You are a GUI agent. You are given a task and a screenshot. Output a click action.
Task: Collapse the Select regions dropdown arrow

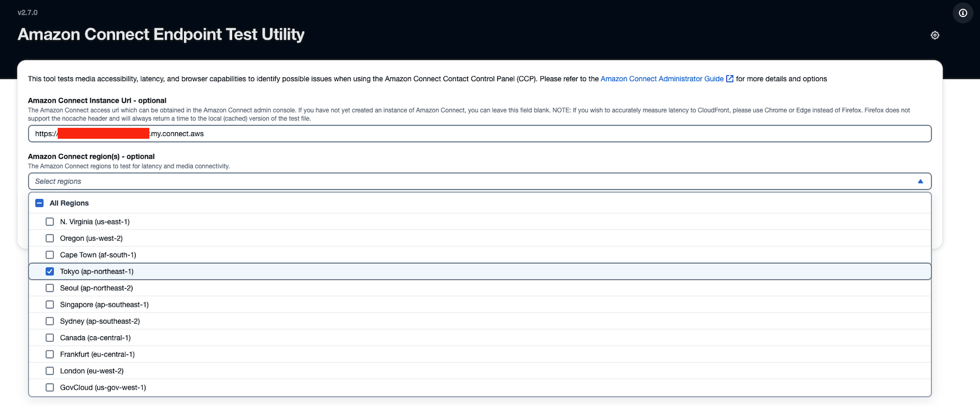click(921, 182)
